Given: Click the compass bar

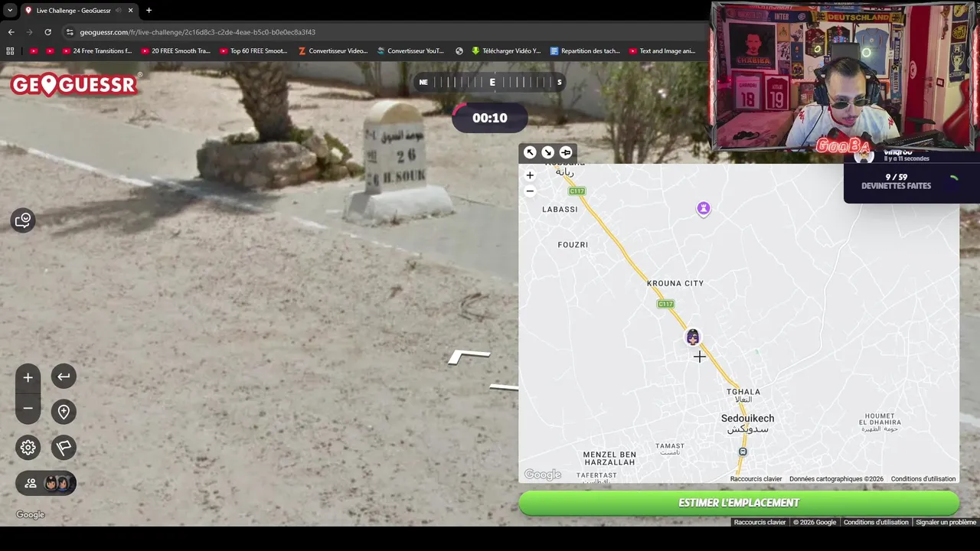Looking at the screenshot, I should [x=491, y=82].
